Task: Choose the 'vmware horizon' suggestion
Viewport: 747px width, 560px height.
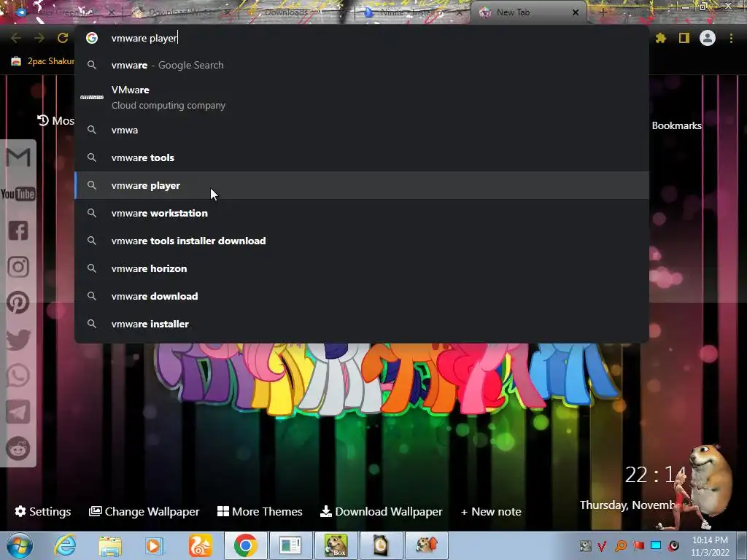Action: click(x=362, y=268)
